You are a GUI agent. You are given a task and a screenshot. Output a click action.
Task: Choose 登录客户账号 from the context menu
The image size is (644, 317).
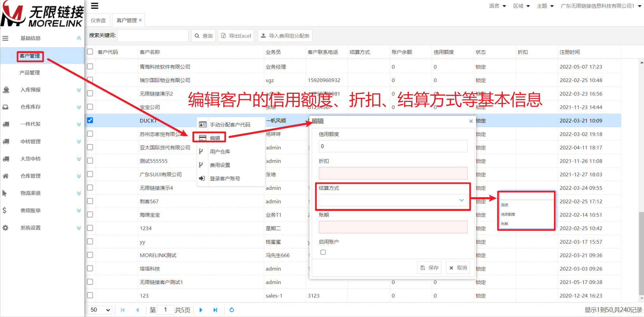pyautogui.click(x=231, y=178)
